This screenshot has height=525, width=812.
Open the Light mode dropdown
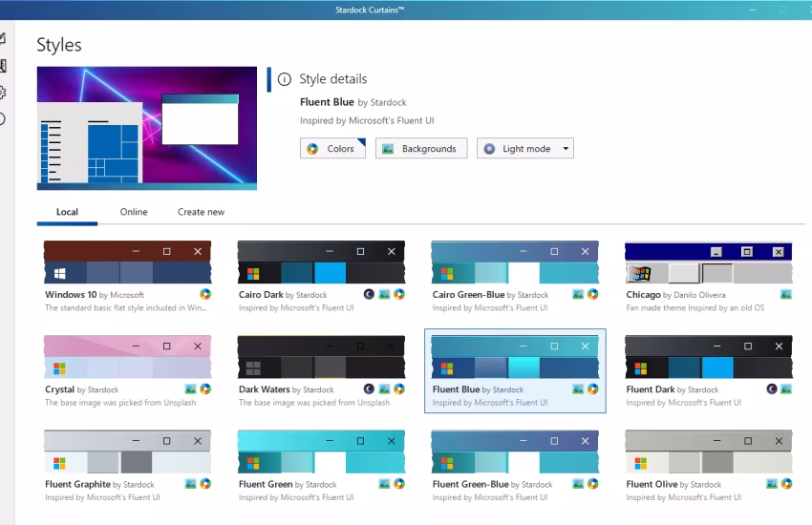[x=525, y=149]
